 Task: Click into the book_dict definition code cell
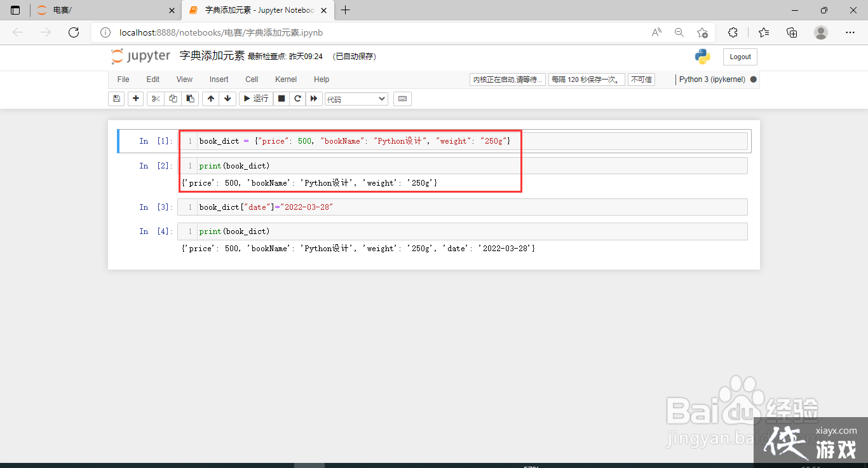click(x=463, y=141)
